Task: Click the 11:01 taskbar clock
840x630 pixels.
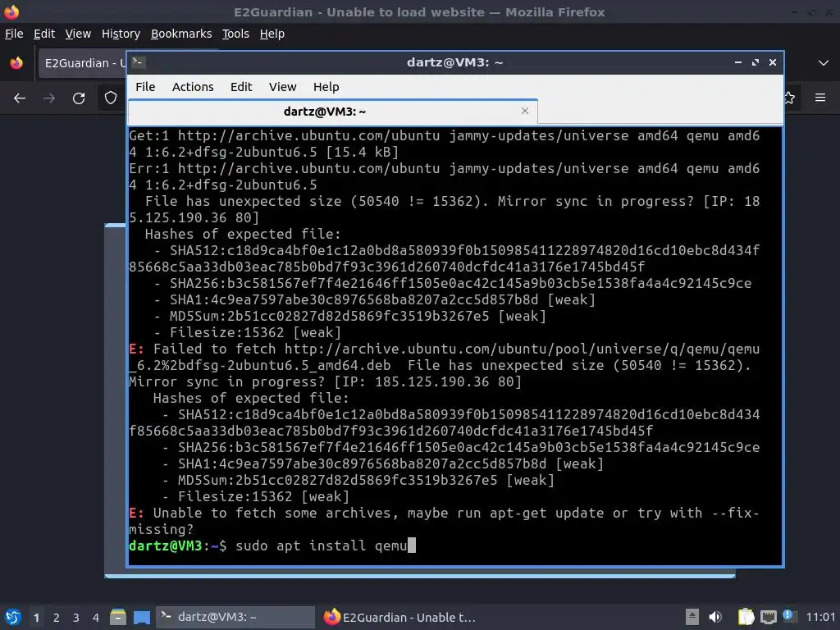Action: pyautogui.click(x=820, y=617)
